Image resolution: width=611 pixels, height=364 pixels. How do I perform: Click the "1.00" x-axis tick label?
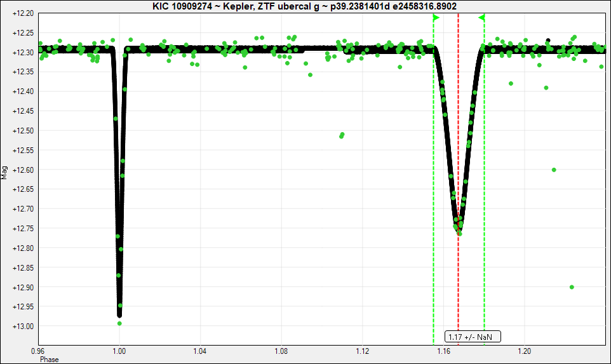119,350
